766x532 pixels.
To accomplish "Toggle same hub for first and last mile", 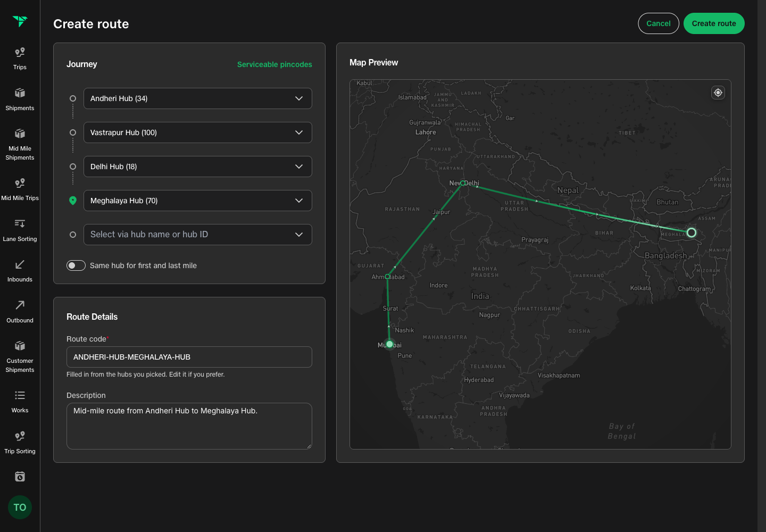I will click(76, 265).
